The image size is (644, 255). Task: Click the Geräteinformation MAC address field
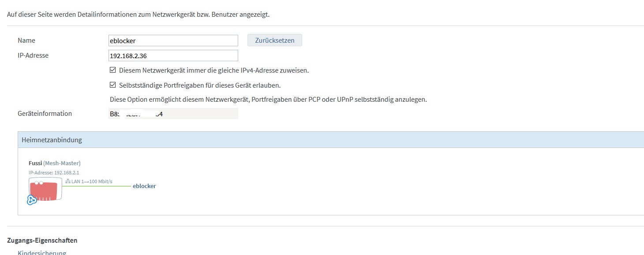(x=173, y=114)
